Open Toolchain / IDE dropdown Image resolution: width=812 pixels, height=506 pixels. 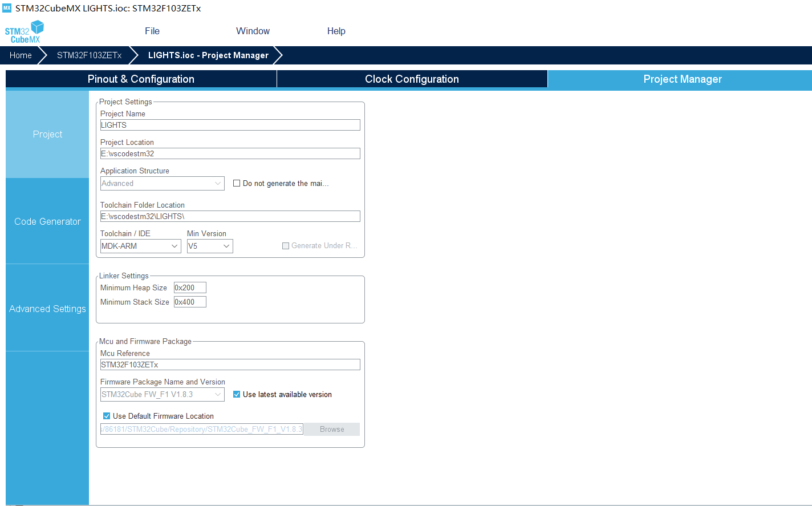(x=141, y=246)
